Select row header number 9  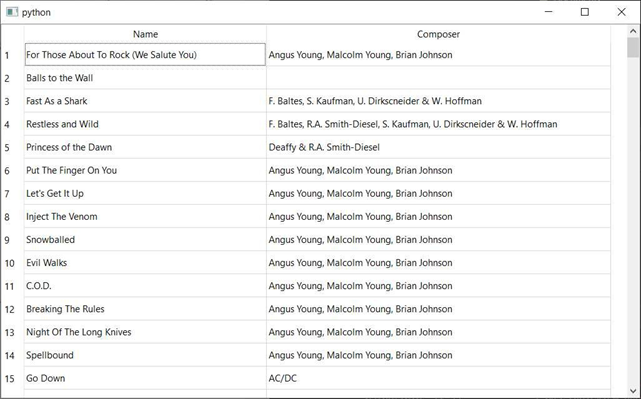(12, 240)
